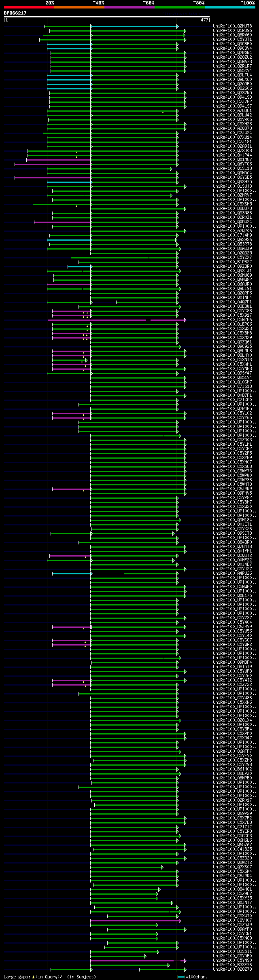
Task: Select UniRef100_Q9LTU4 entry
Action: [232, 75]
